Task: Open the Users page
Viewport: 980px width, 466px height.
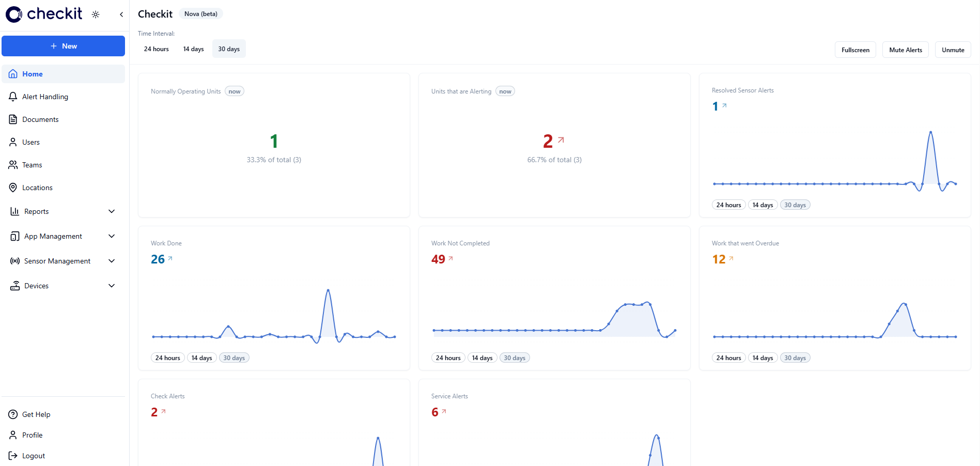Action: coord(63,142)
